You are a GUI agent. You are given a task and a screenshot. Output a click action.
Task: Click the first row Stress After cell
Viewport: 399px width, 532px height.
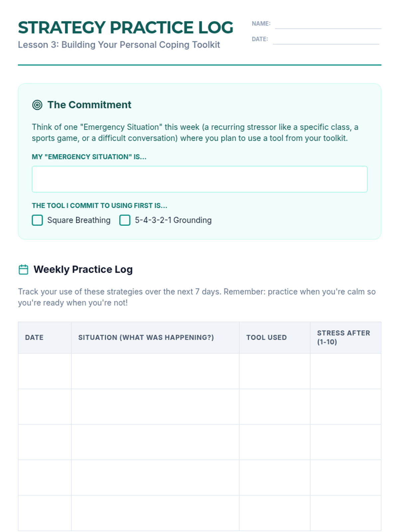345,371
